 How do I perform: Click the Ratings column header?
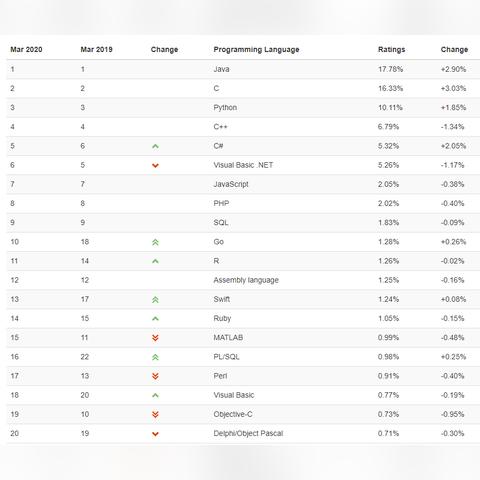[x=391, y=49]
